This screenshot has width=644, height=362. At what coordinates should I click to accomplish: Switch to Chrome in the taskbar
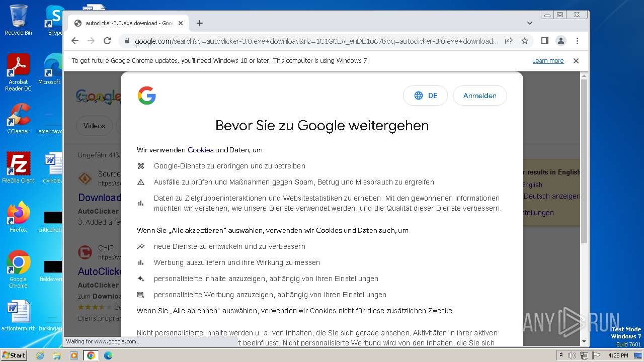click(x=91, y=355)
